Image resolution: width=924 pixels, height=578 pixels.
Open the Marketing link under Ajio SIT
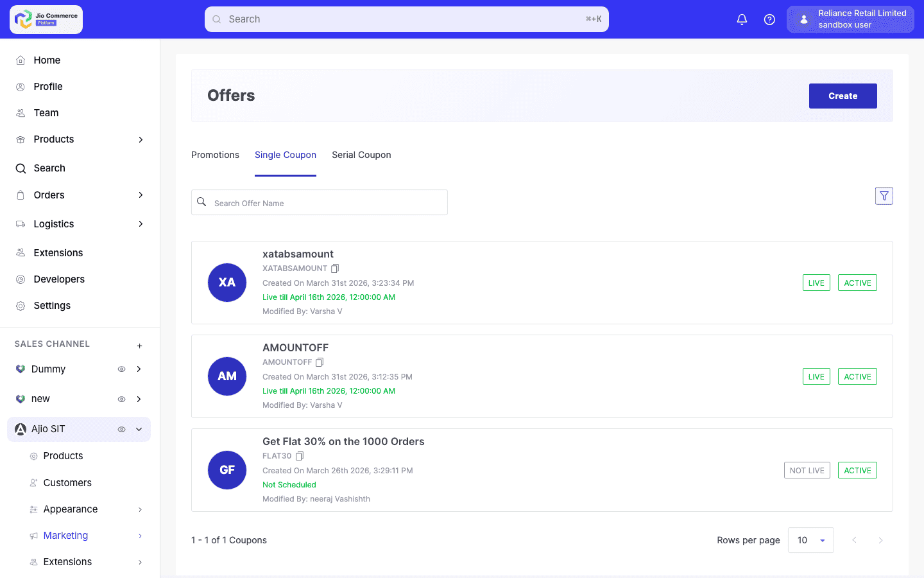coord(65,535)
